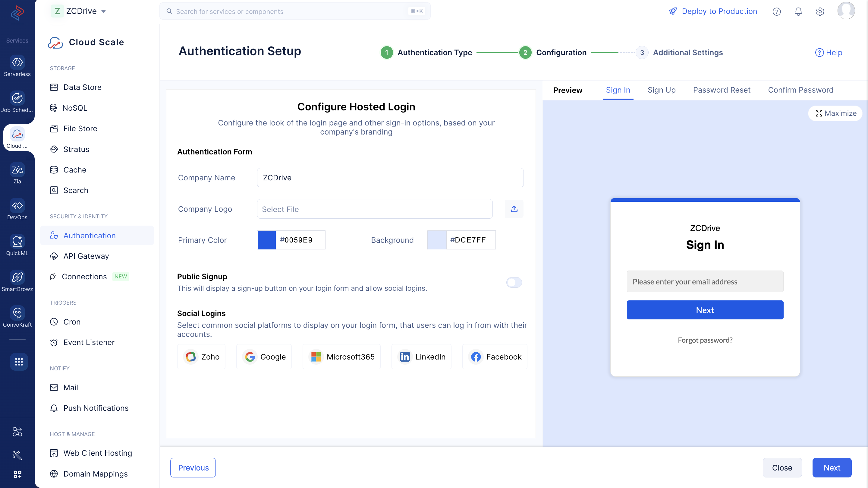Click the bottom grid-plus icon in left rail
The height and width of the screenshot is (488, 868).
pyautogui.click(x=17, y=474)
